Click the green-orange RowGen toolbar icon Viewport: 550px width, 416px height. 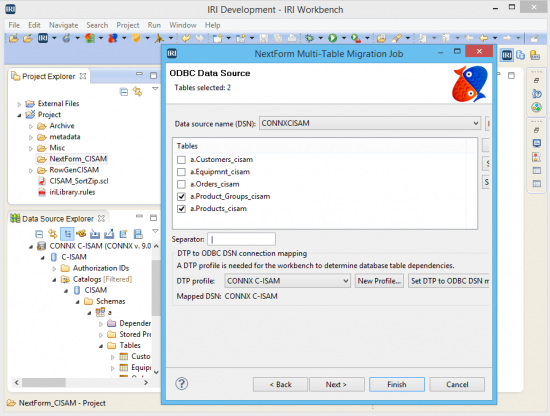click(x=90, y=38)
